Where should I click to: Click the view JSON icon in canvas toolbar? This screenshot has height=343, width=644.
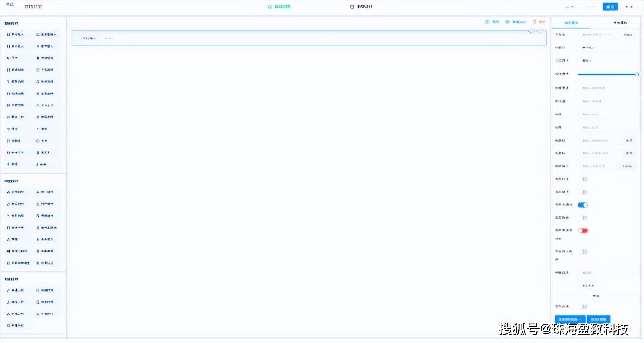[x=508, y=22]
